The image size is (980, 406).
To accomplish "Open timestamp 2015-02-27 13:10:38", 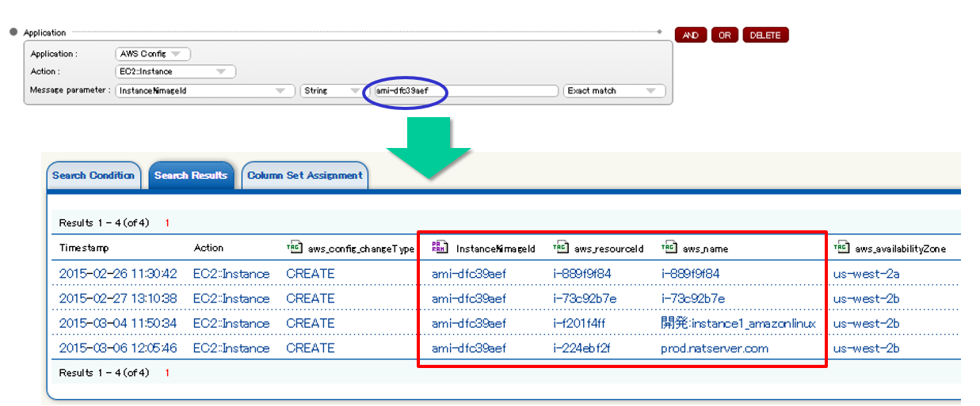I will coord(119,298).
